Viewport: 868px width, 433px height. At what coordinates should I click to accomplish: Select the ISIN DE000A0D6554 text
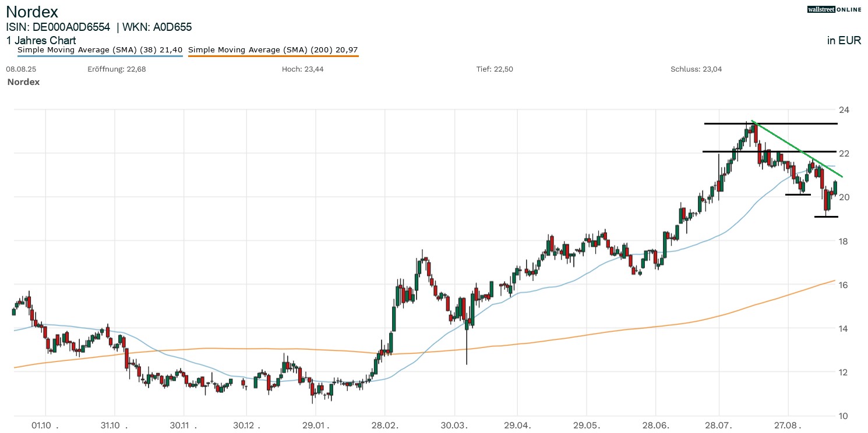58,27
